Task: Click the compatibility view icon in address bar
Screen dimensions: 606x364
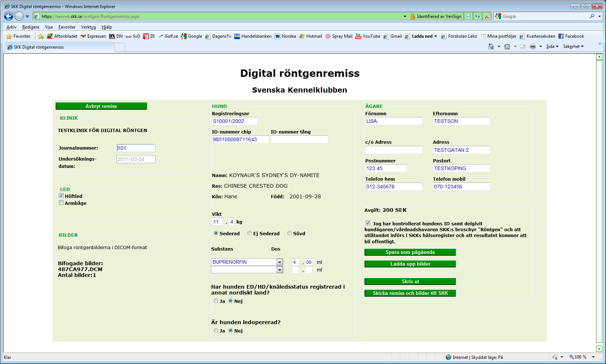Action: point(468,16)
